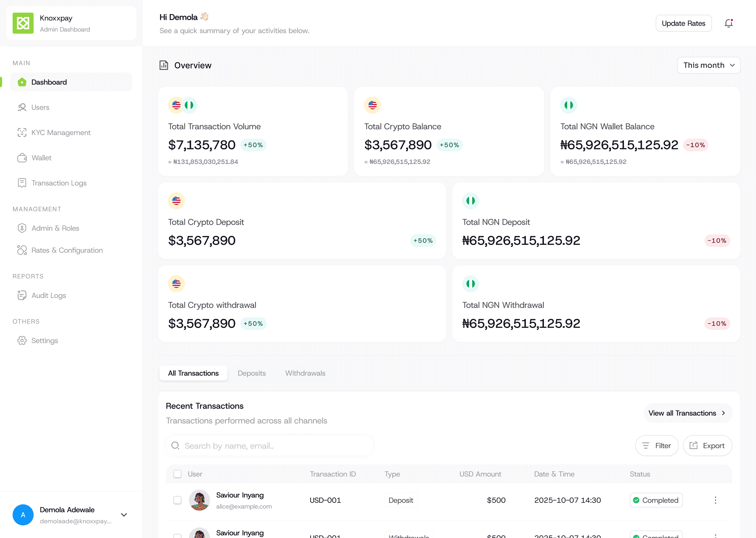756x538 pixels.
Task: Click the 2025-10-07 14:30 date cell
Action: tap(567, 500)
